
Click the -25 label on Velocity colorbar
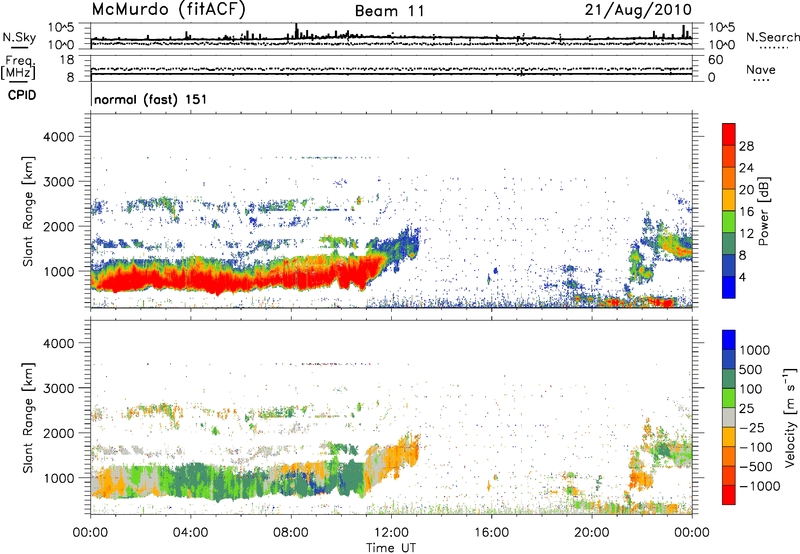[754, 428]
